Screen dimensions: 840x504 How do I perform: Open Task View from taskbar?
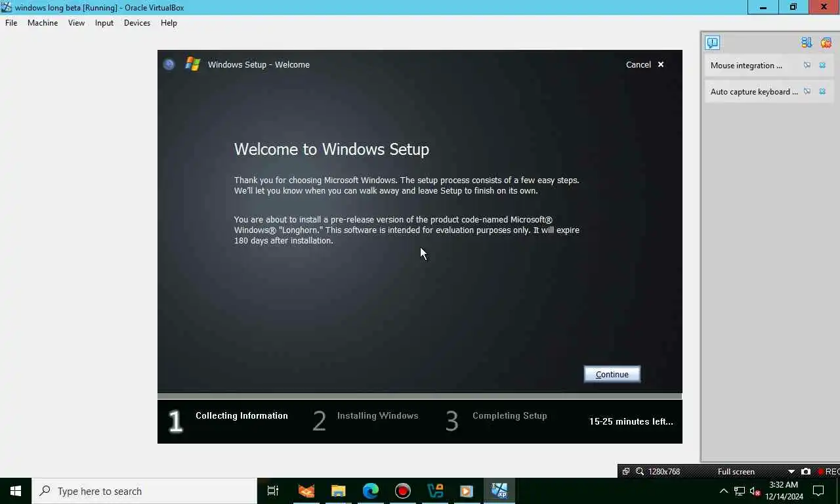pos(273,491)
